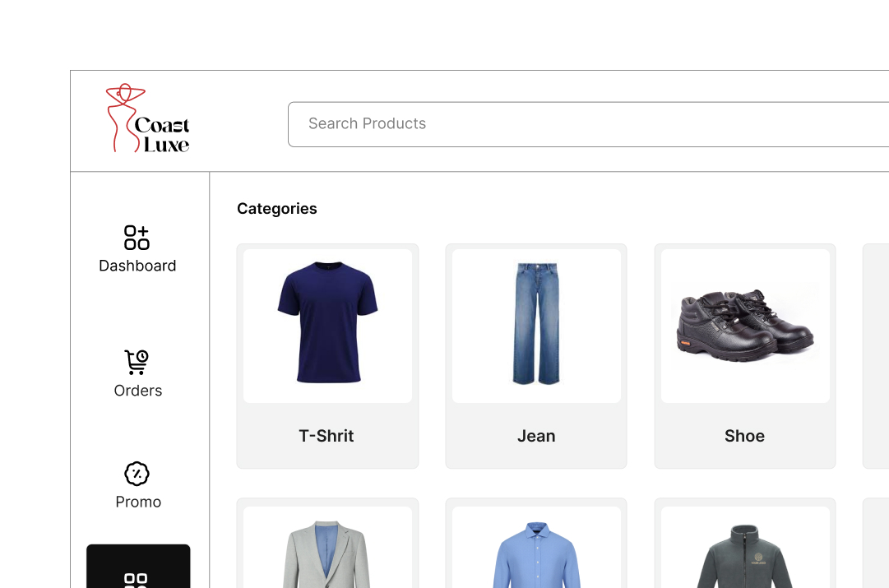
Task: Click the T-Shrit label text
Action: coord(326,436)
